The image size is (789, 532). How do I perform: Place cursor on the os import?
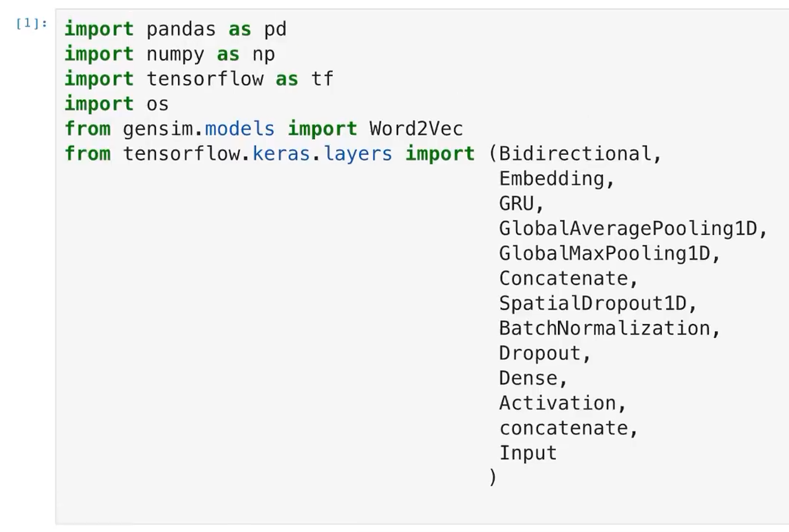pyautogui.click(x=157, y=104)
